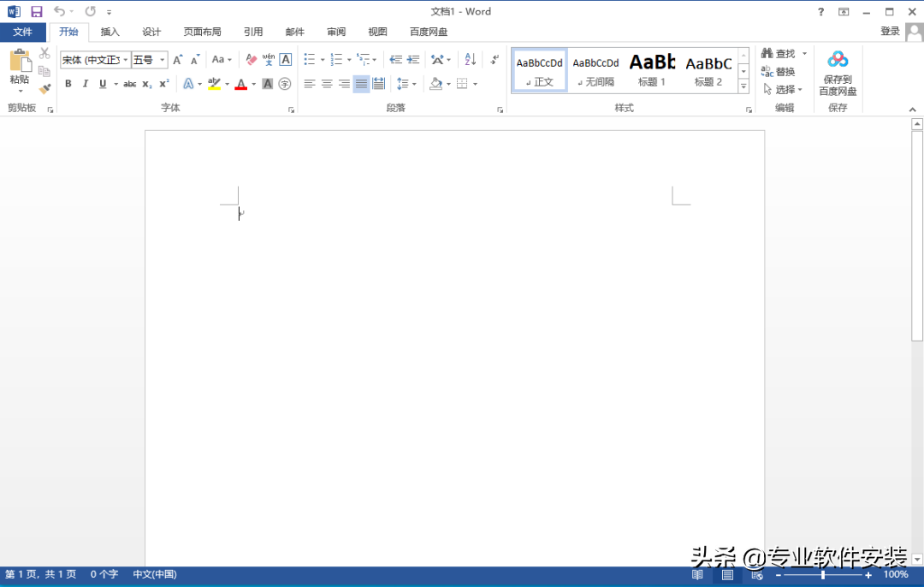Toggle italic formatting
924x587 pixels.
click(x=86, y=84)
